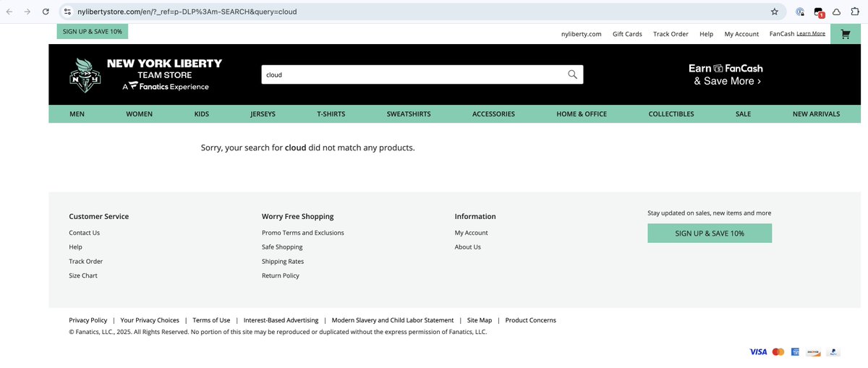Click the footer SIGN UP & SAVE 10% button

(x=710, y=233)
